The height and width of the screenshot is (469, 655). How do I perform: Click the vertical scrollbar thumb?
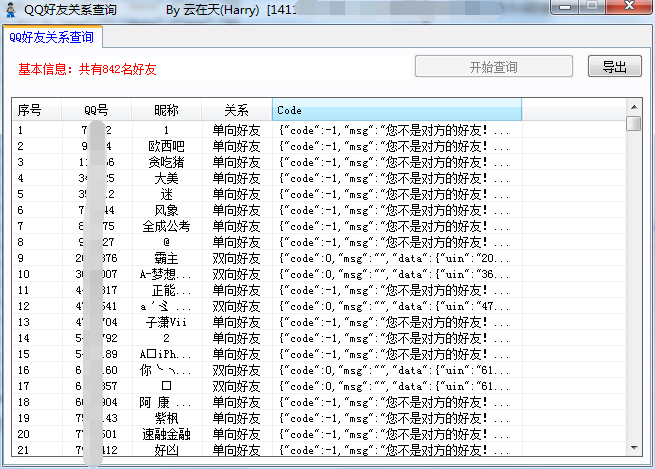coord(633,124)
